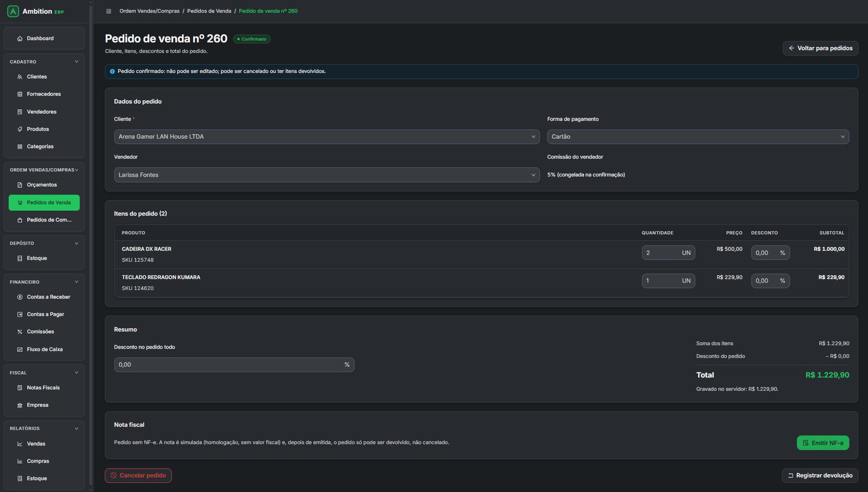Screen dimensions: 868x492
Task: Click the Confirmado status badge
Action: (252, 39)
